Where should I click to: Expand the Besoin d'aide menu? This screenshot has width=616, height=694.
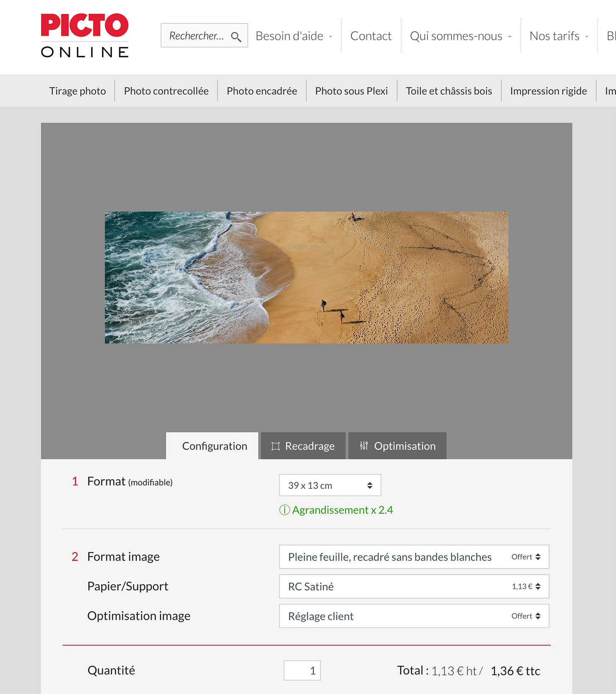(294, 36)
